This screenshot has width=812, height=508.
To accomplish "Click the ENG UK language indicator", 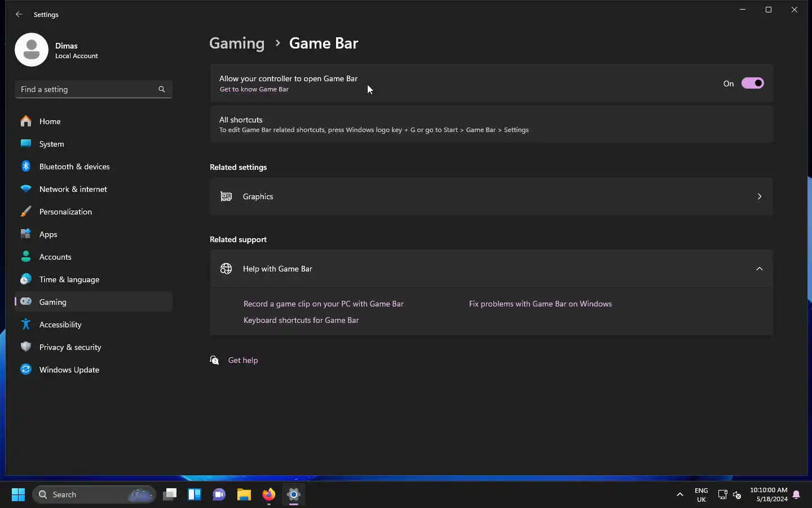I will [701, 495].
